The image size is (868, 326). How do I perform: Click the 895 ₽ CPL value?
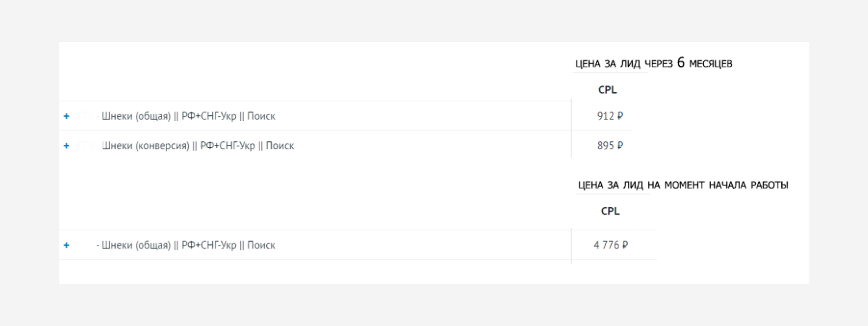pyautogui.click(x=610, y=146)
